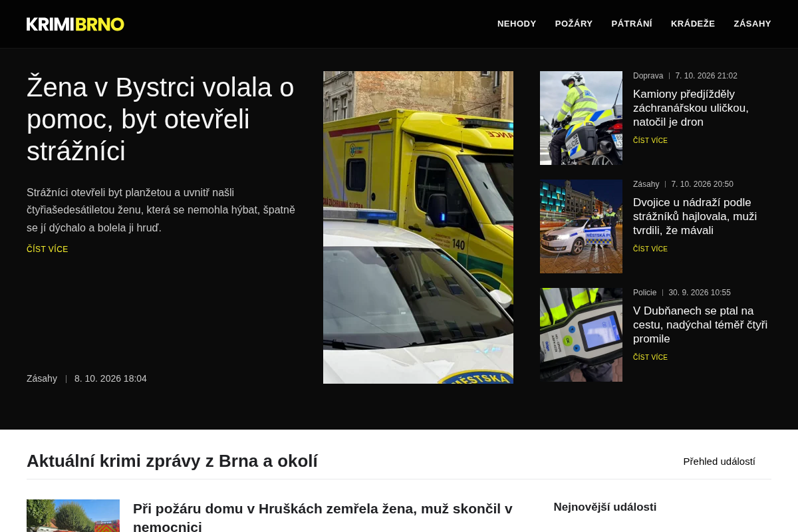The image size is (798, 532).
Task: Select the Zásahy tag dated 8. 10. 2026 18:04
Action: coord(42,378)
